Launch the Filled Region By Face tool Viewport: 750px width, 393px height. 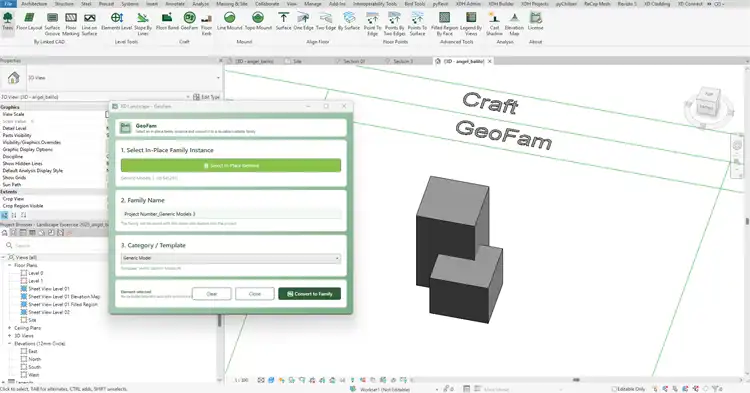click(x=444, y=24)
